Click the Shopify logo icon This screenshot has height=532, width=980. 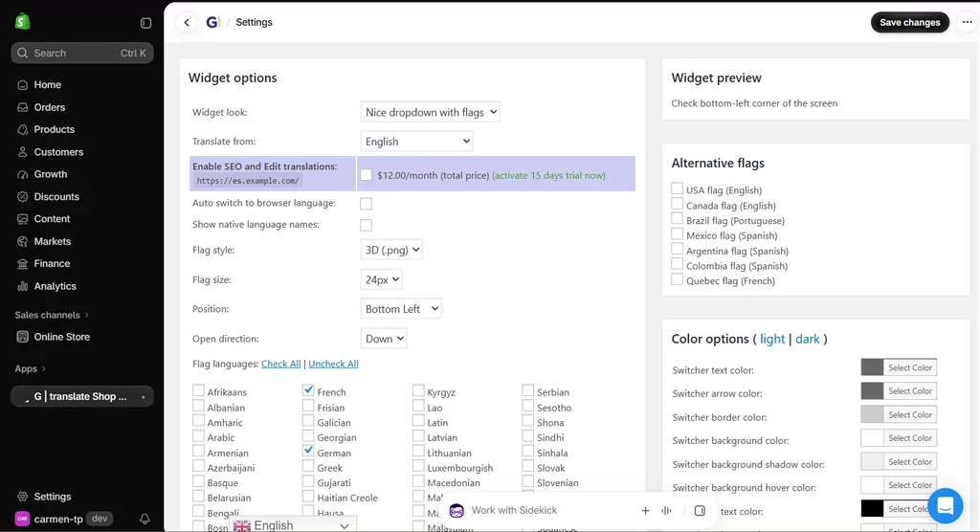(x=23, y=21)
